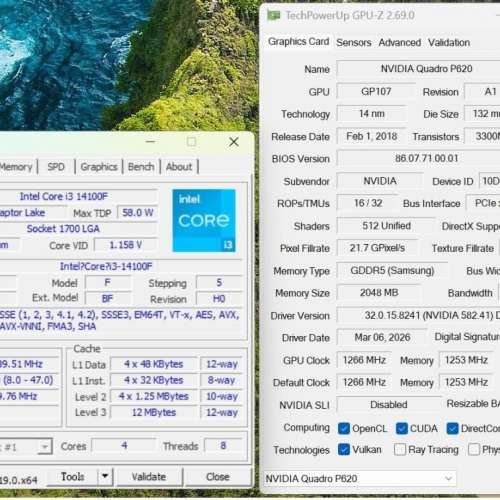The image size is (500, 500).
Task: Click the Driver Version field
Action: (x=419, y=315)
